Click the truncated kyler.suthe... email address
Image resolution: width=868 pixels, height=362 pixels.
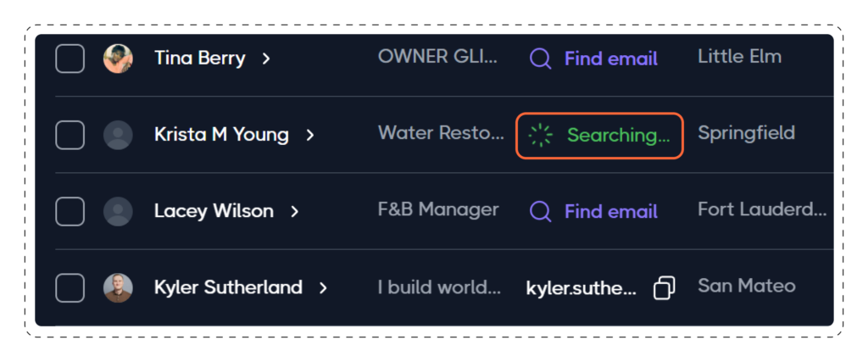581,288
